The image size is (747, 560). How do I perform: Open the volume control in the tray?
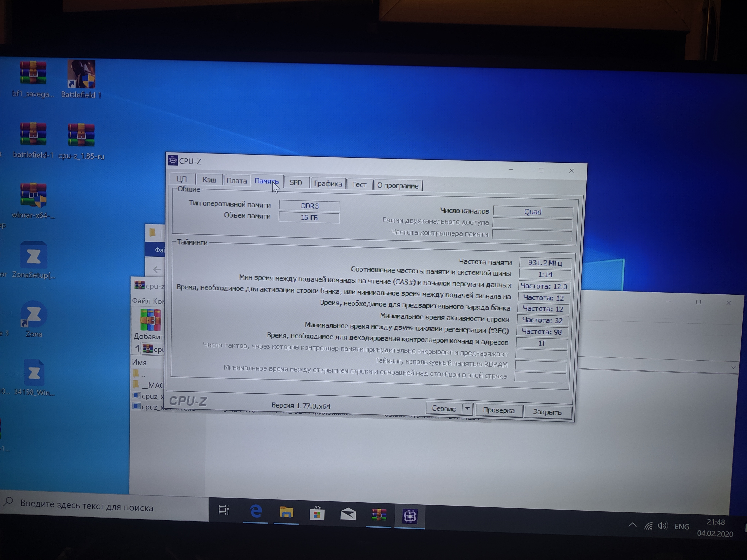662,526
